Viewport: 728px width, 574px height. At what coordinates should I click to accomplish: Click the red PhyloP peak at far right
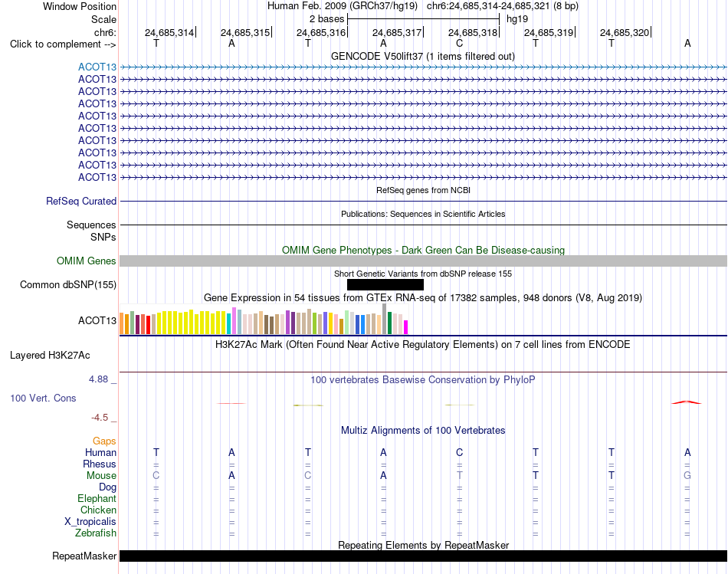pos(687,402)
